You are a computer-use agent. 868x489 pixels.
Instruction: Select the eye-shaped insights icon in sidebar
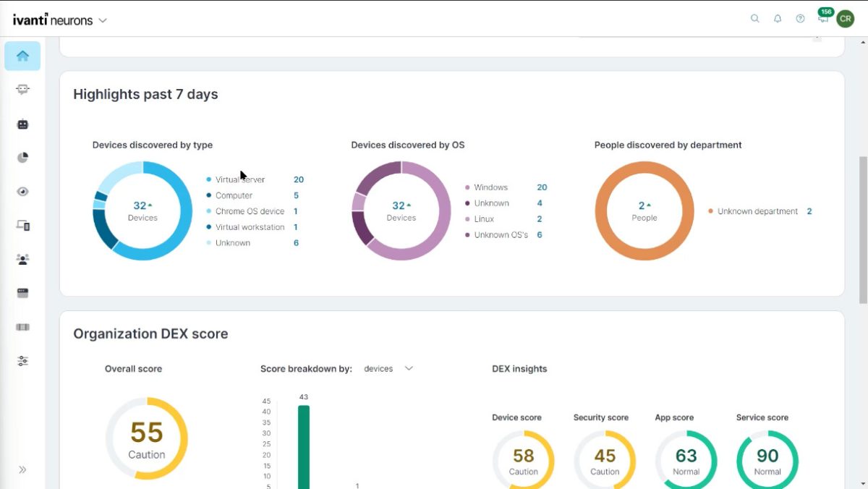tap(22, 191)
